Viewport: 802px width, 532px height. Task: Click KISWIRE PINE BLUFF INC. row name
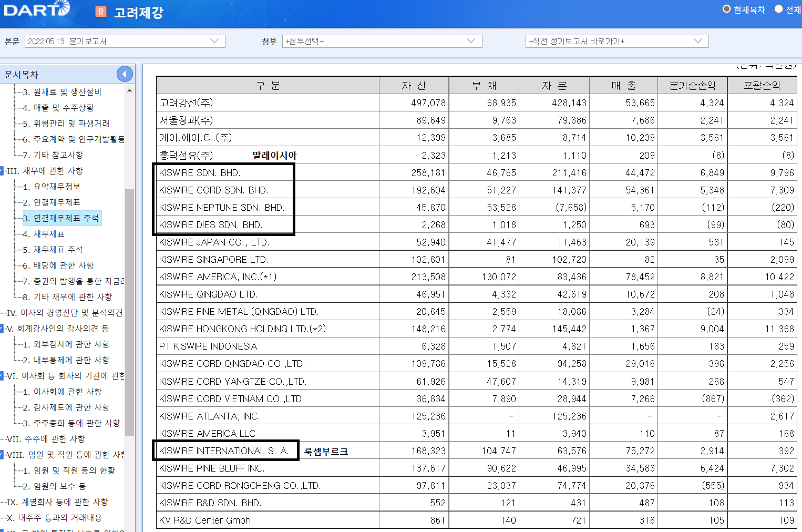pyautogui.click(x=212, y=468)
